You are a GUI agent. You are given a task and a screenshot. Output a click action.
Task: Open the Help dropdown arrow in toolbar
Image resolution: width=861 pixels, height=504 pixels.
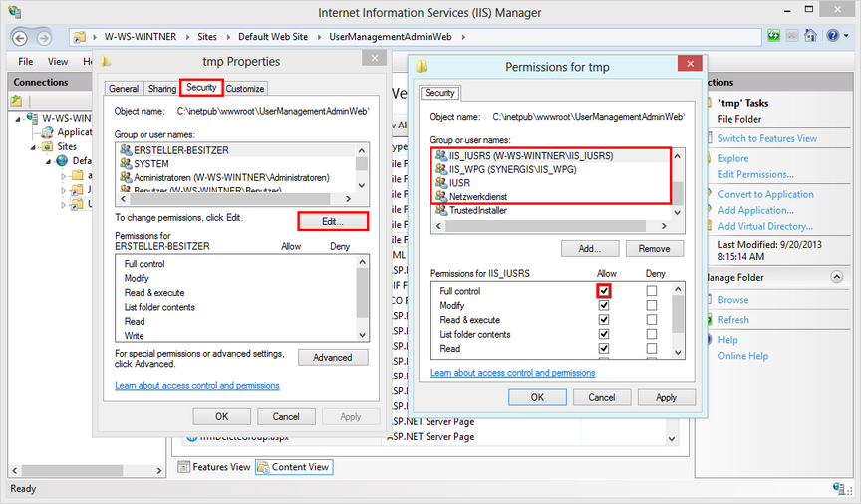click(x=846, y=36)
